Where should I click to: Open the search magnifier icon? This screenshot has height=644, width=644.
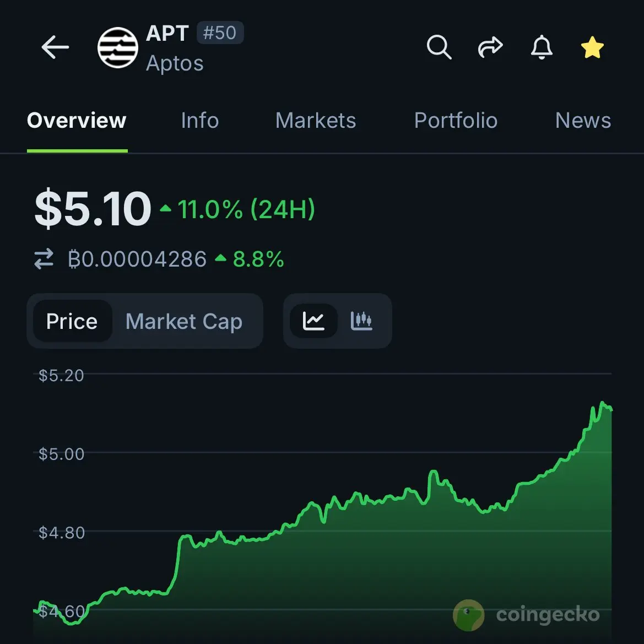point(439,47)
